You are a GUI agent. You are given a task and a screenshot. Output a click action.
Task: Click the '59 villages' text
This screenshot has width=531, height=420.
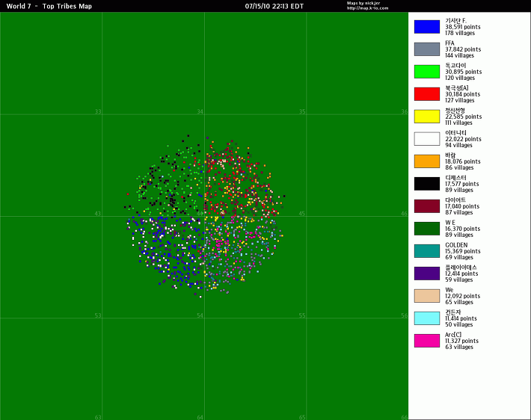pyautogui.click(x=459, y=280)
